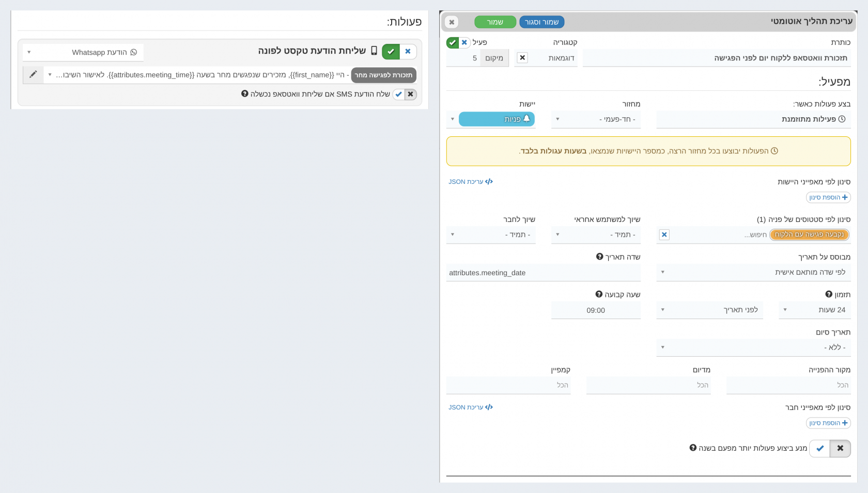The width and height of the screenshot is (868, 493).
Task: Toggle פעיל switch to the x state
Action: [x=464, y=42]
